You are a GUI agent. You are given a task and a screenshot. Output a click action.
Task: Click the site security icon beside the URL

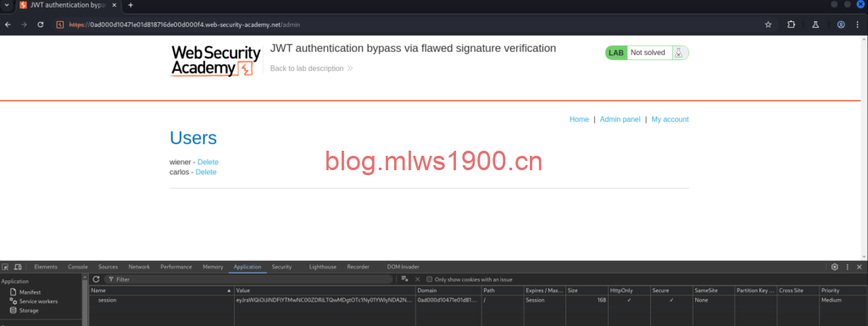click(x=60, y=25)
